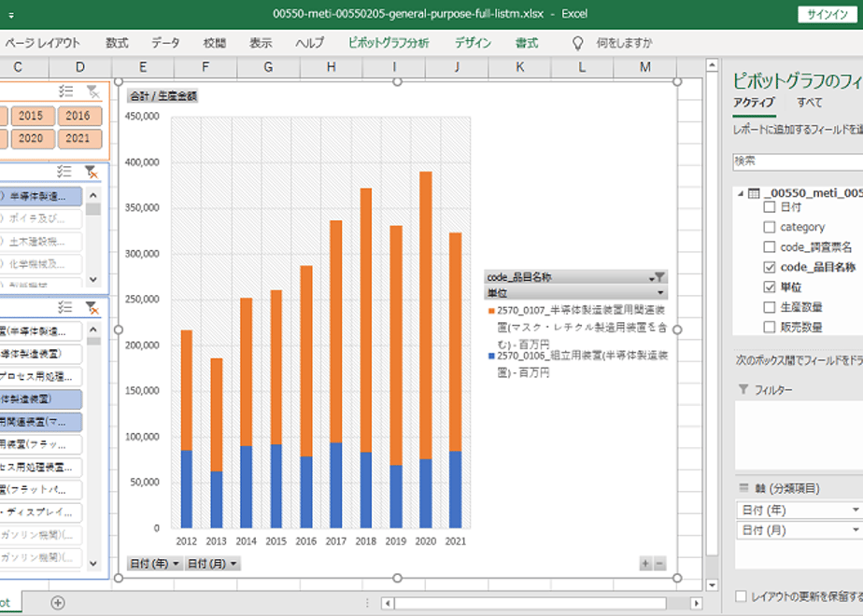The height and width of the screenshot is (616, 863).
Task: Click the horizontal scrollbar left arrow
Action: point(388,603)
